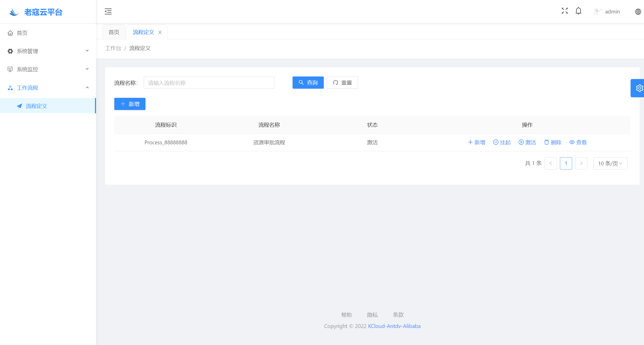Expand the 系统管理 menu

click(48, 51)
